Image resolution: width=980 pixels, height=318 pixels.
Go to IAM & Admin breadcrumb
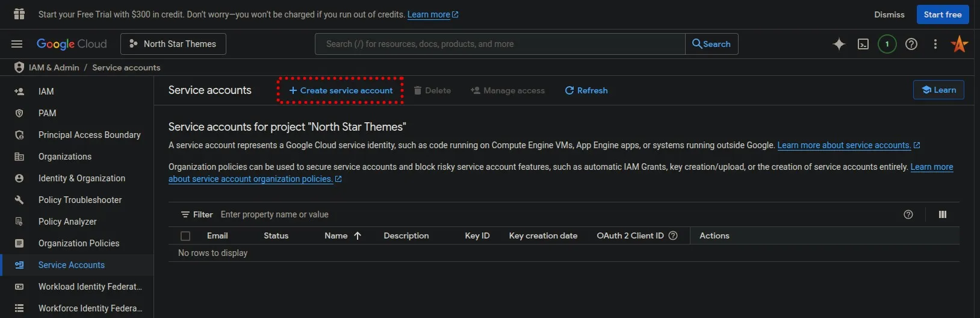(x=54, y=67)
